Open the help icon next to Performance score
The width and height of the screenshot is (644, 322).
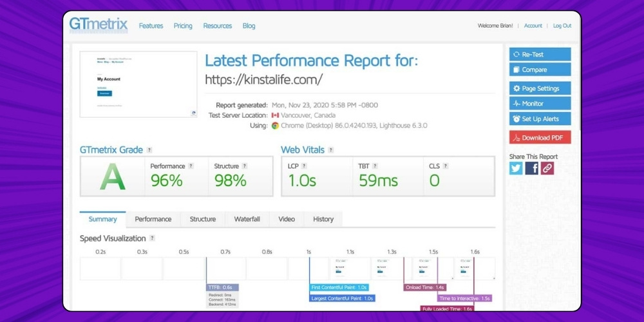click(x=191, y=166)
